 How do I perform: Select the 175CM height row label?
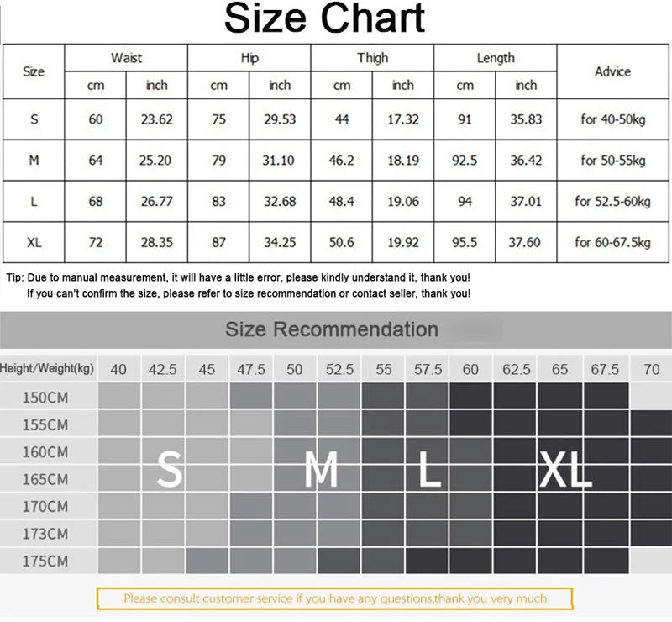(46, 561)
